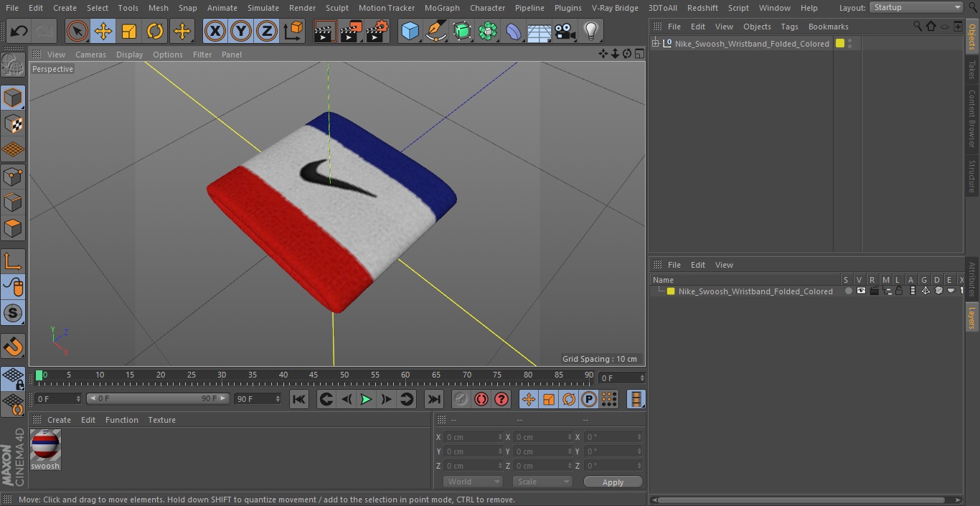Viewport: 980px width, 506px height.
Task: Add a Camera object
Action: point(565,32)
